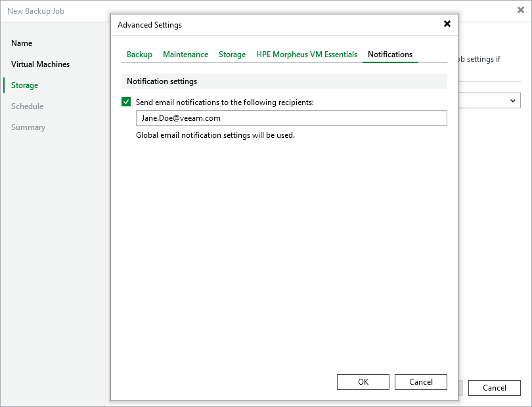Select the Name step in the wizard
Image resolution: width=532 pixels, height=407 pixels.
point(22,43)
